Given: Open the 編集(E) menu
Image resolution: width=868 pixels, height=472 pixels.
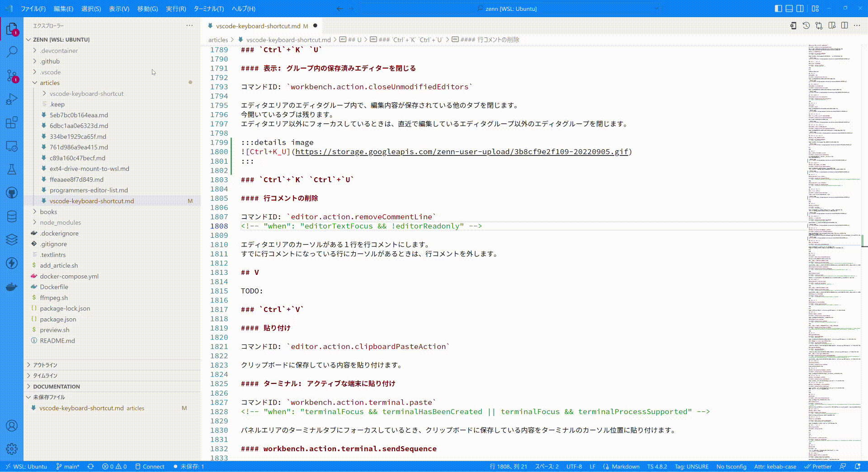Looking at the screenshot, I should pos(63,9).
